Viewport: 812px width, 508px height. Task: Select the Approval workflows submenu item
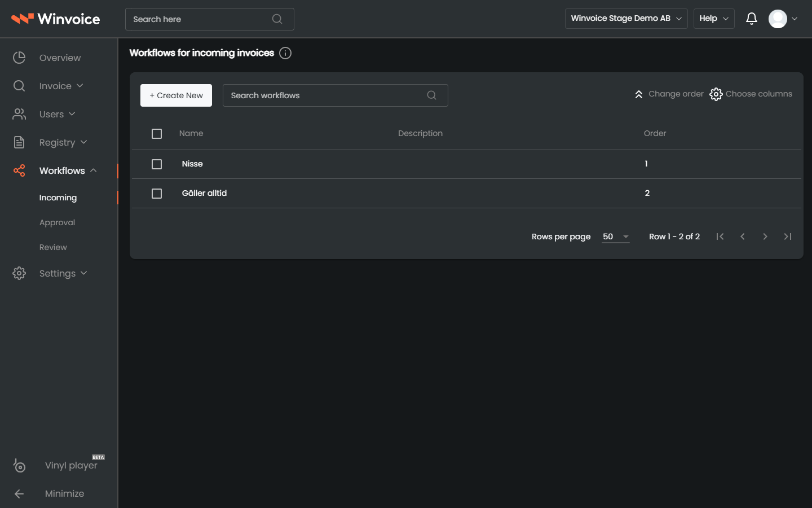[x=57, y=222]
